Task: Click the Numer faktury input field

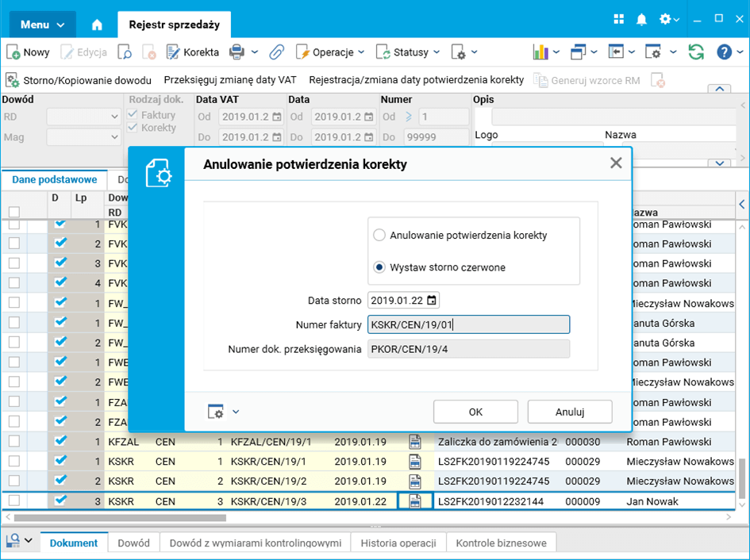Action: pos(468,324)
